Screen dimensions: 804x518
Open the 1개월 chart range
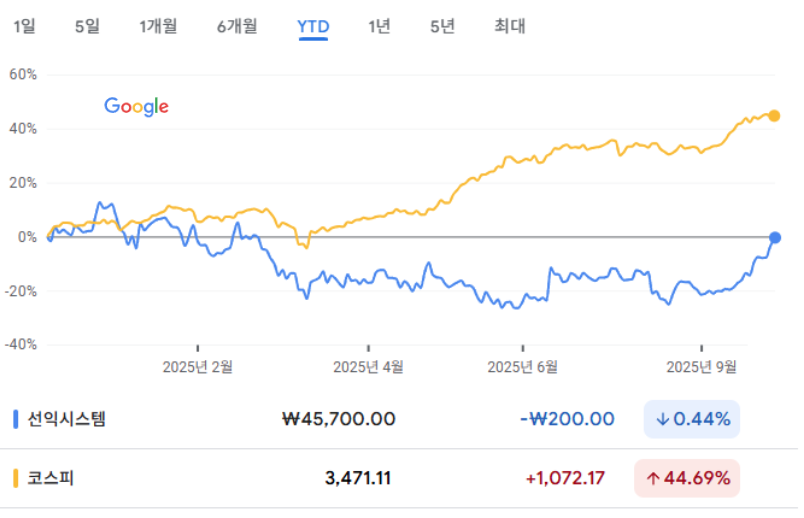[x=158, y=27]
